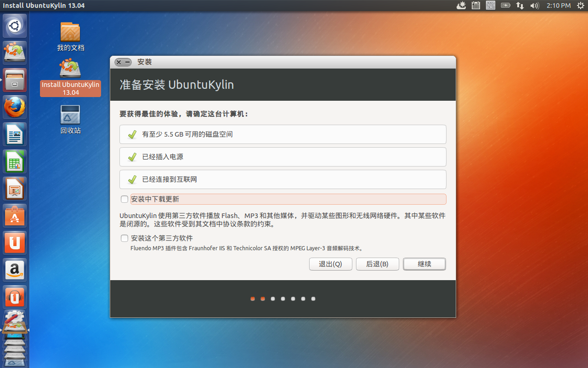
Task: Click the 有至少 5.5 GB 可用的磁盘空间 row
Action: (x=283, y=134)
